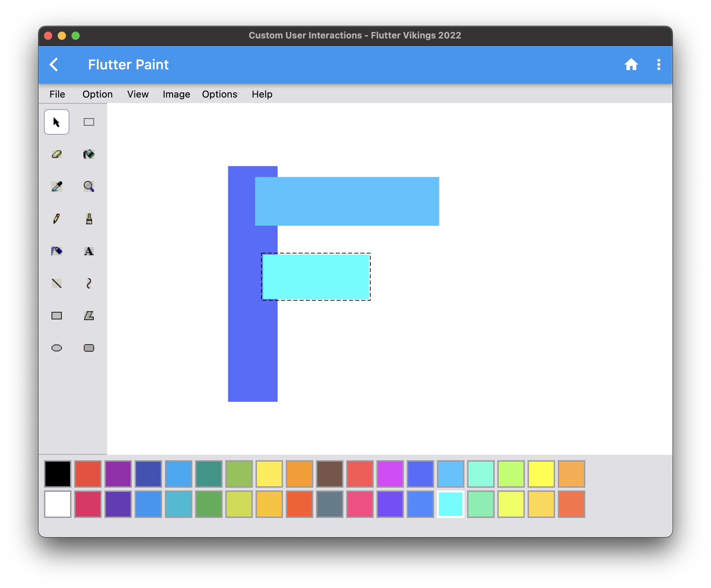The height and width of the screenshot is (588, 711).
Task: Select the Pencil tool
Action: 57,219
